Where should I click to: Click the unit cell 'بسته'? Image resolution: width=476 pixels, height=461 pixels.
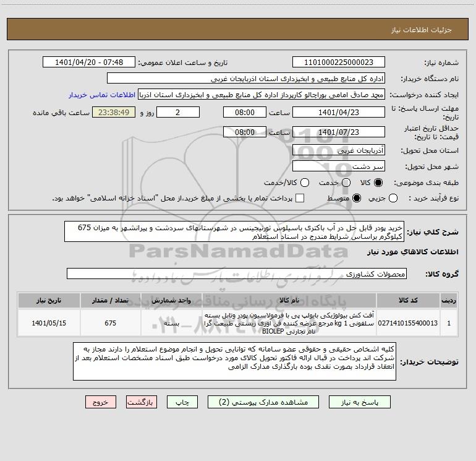tap(171, 323)
